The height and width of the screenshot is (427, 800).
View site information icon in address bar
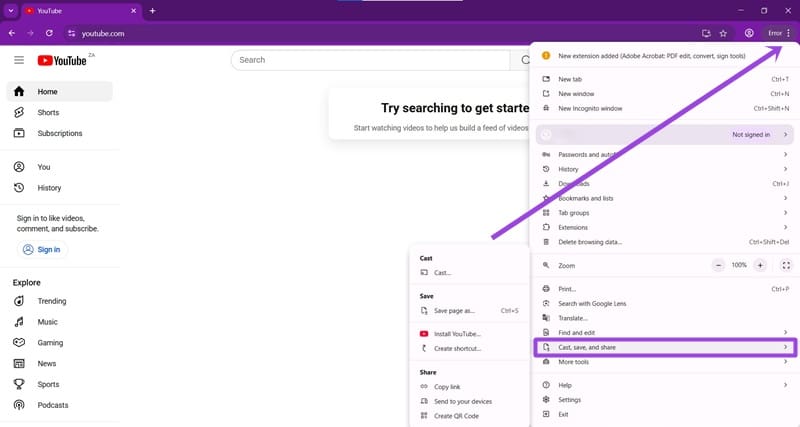[x=71, y=33]
